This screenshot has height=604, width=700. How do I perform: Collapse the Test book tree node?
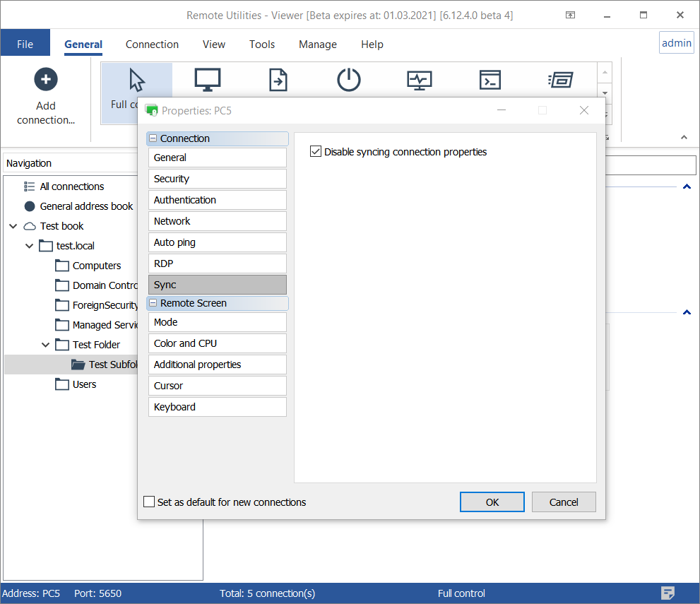13,226
